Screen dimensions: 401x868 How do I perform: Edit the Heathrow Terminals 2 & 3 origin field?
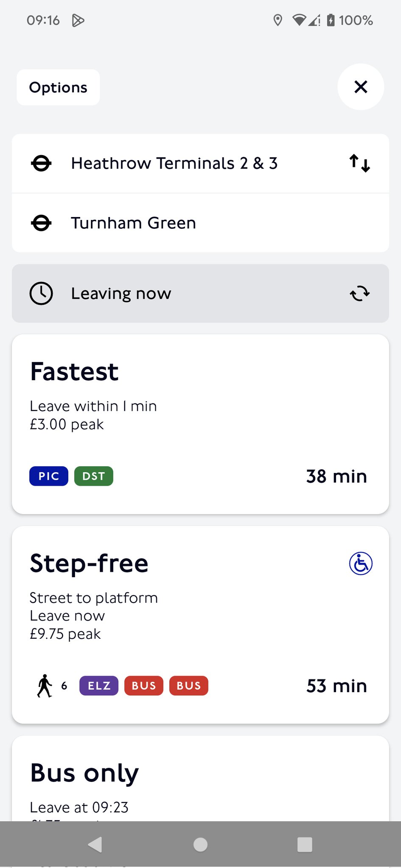(174, 163)
